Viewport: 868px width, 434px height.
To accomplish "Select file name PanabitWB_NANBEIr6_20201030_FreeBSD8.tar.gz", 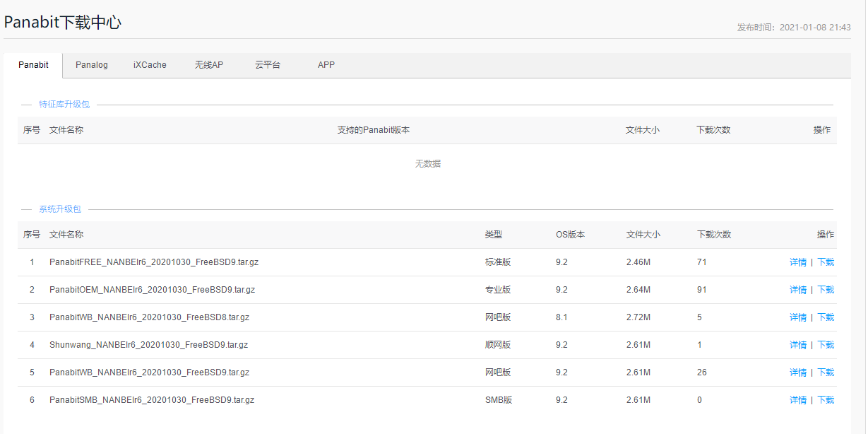I will click(x=150, y=317).
